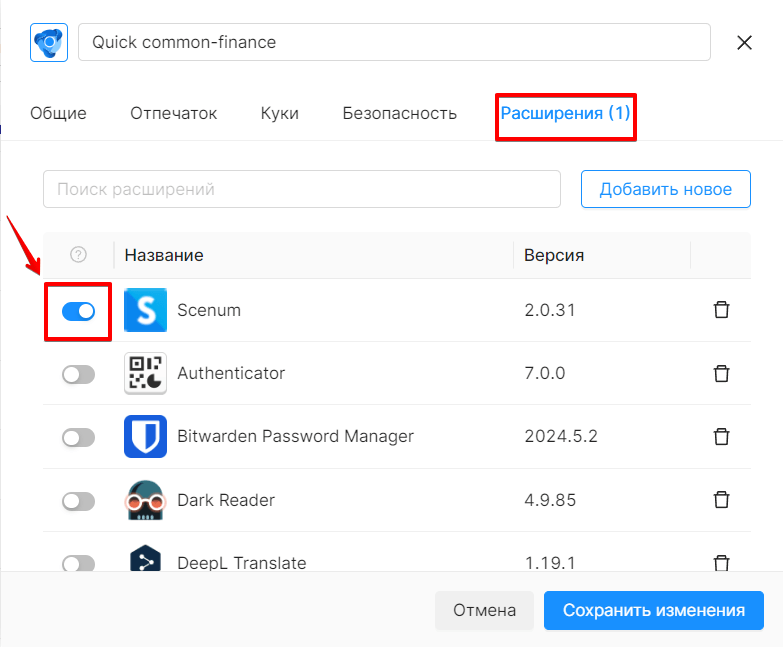Select the Scenum extension name
Viewport: 783px width, 647px height.
209,310
